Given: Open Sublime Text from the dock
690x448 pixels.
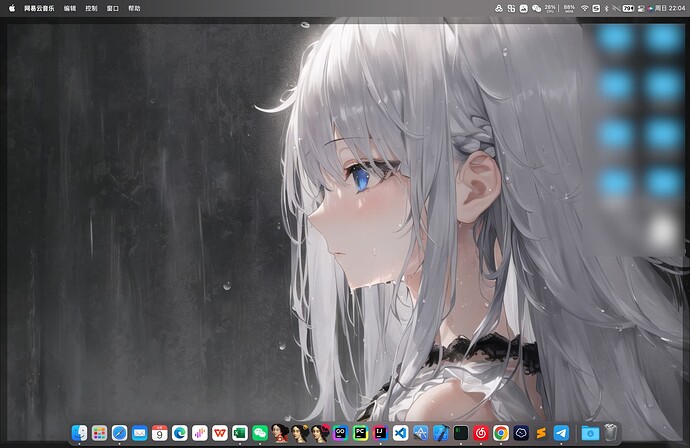Looking at the screenshot, I should tap(541, 433).
